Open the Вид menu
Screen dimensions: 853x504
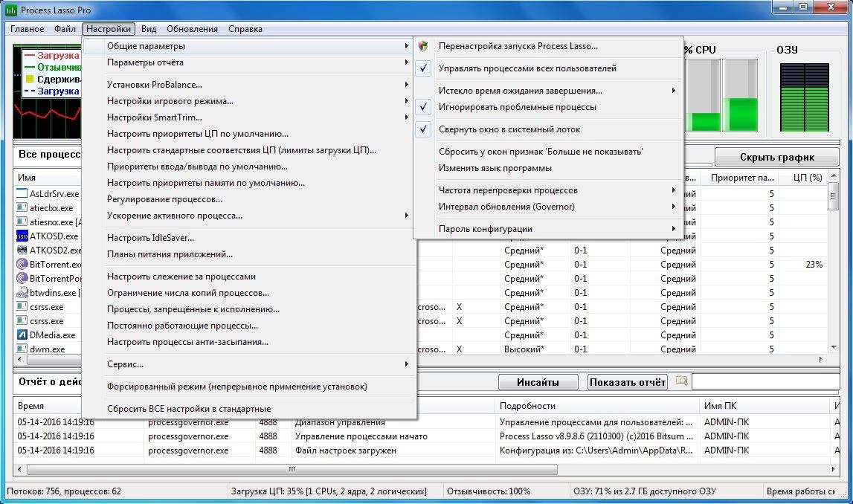[149, 29]
